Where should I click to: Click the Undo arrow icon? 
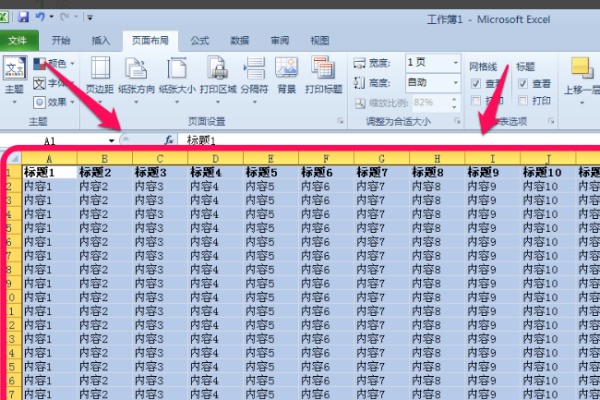[x=40, y=16]
